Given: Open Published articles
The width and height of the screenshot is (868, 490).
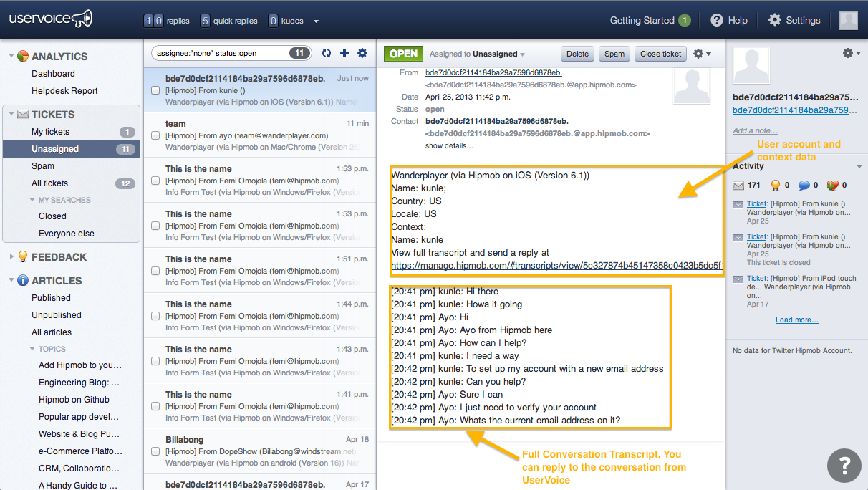Looking at the screenshot, I should click(51, 298).
